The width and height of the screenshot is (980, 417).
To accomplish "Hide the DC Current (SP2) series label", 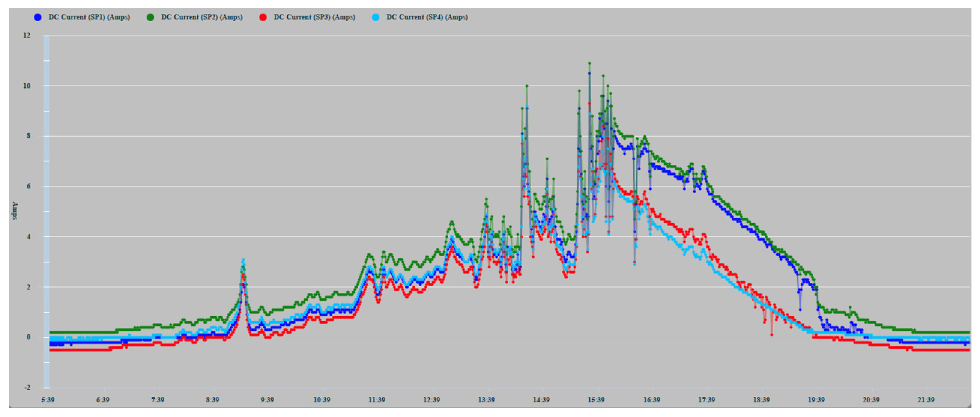I will pos(202,17).
